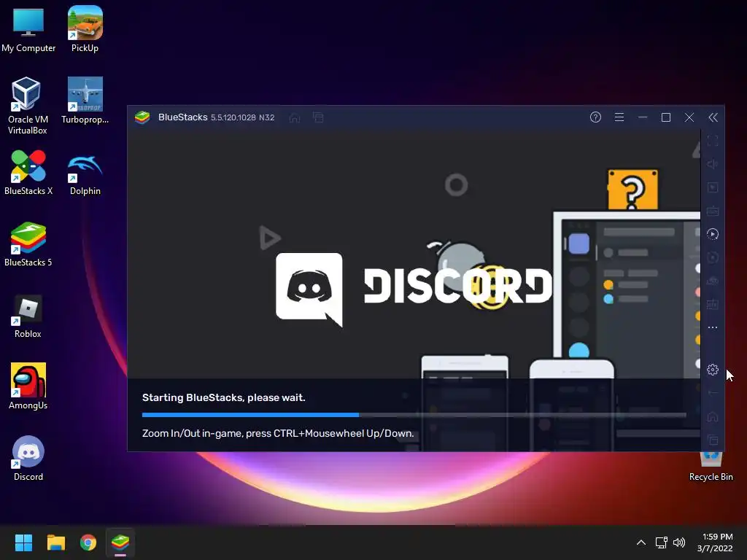747x560 pixels.
Task: Select the BlueStacks X desktop icon
Action: [x=28, y=172]
